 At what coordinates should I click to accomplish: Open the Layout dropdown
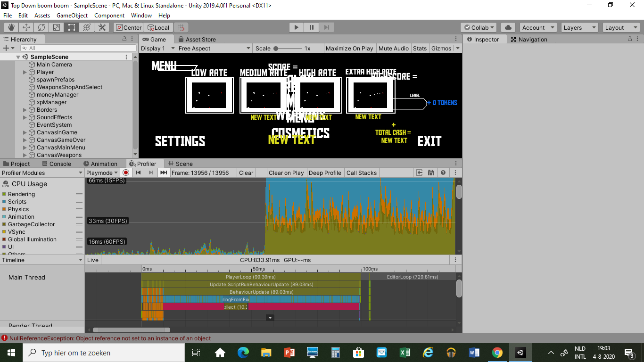click(x=621, y=27)
